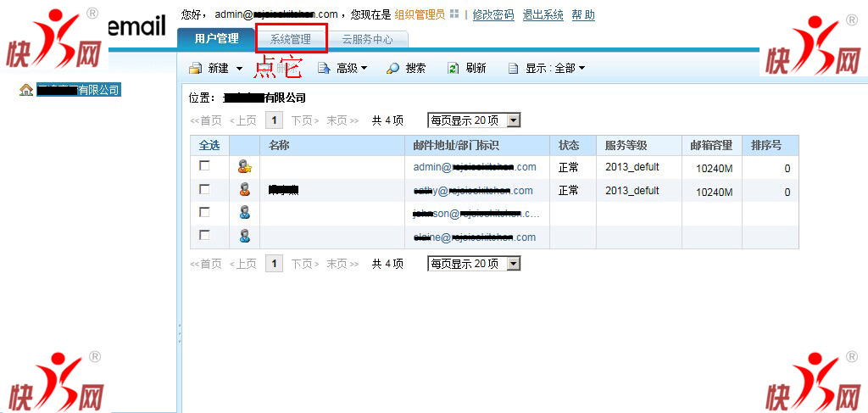The height and width of the screenshot is (413, 868).
Task: Click the blue user icon in last row
Action: point(244,236)
